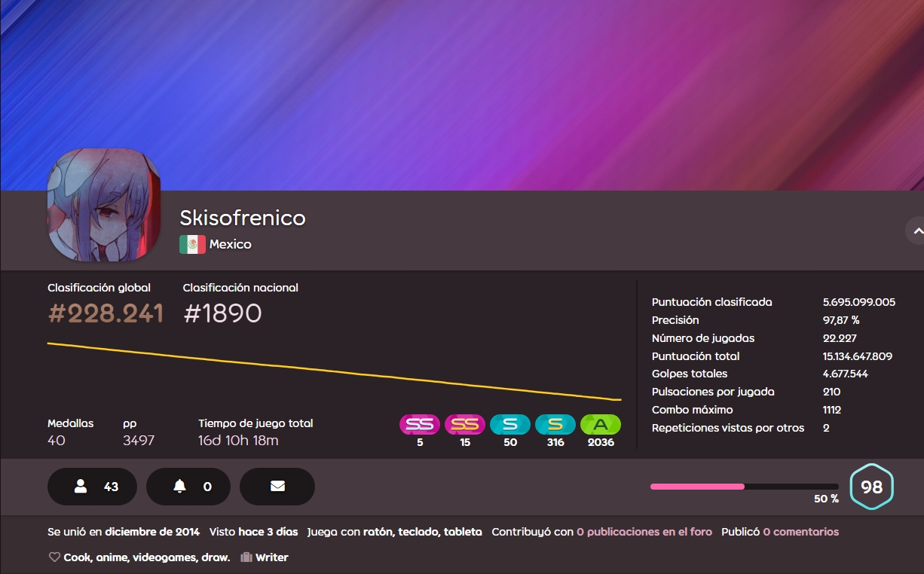Screen dimensions: 924x574
Task: Click the playstyle ratón, teclado, tableta text
Action: click(x=423, y=532)
